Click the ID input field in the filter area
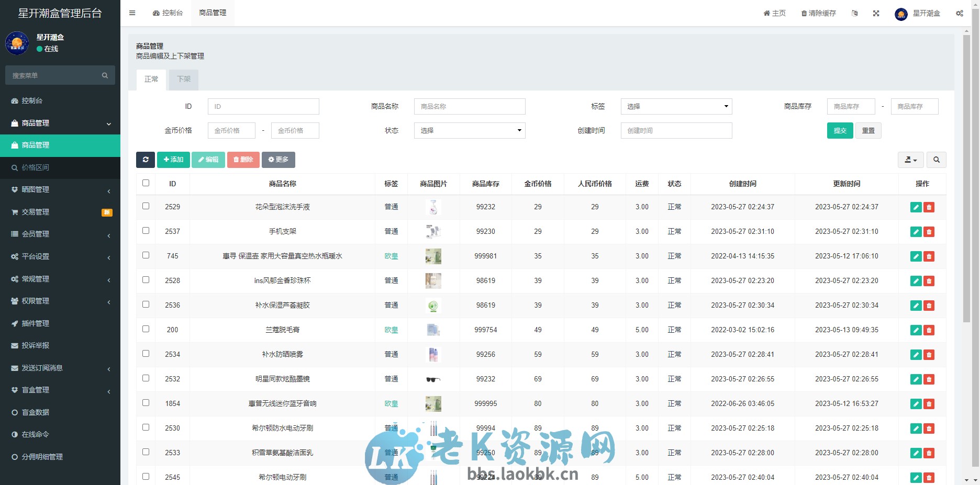The width and height of the screenshot is (980, 485). coord(263,106)
